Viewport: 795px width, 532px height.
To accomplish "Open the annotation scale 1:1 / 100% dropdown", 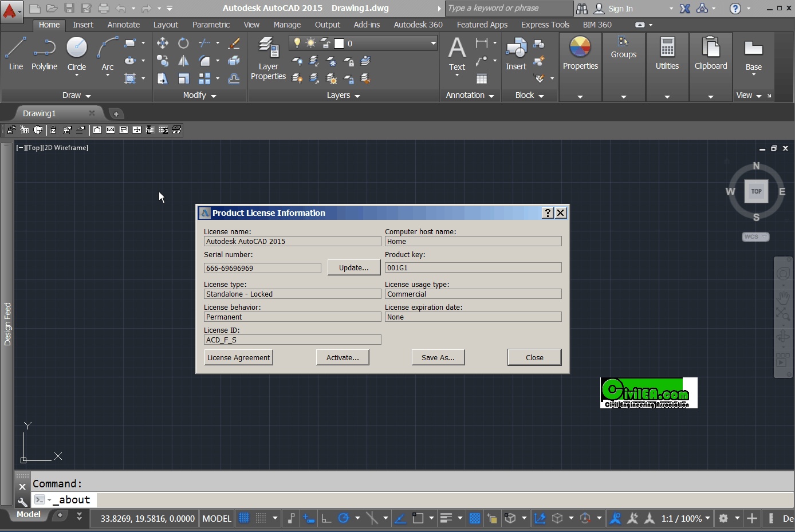I will tap(686, 518).
